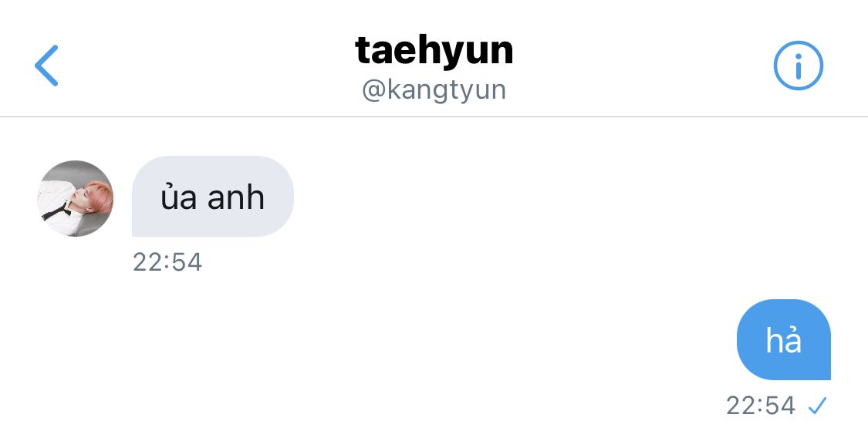Click the empty chat area right of the 'ủa anh' bubble
The image size is (868, 428).
point(553,197)
